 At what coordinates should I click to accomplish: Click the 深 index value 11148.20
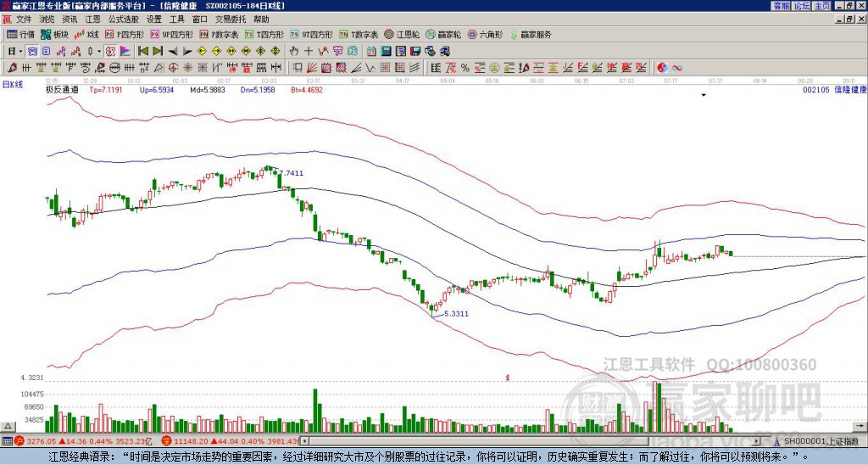(191, 441)
